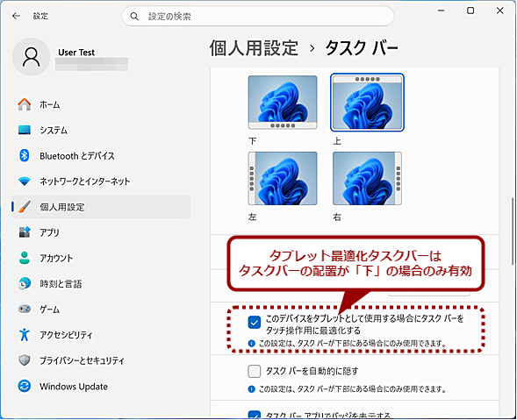Open ネットワークとインターネット Wi-Fi icon
This screenshot has width=517, height=420.
[24, 182]
